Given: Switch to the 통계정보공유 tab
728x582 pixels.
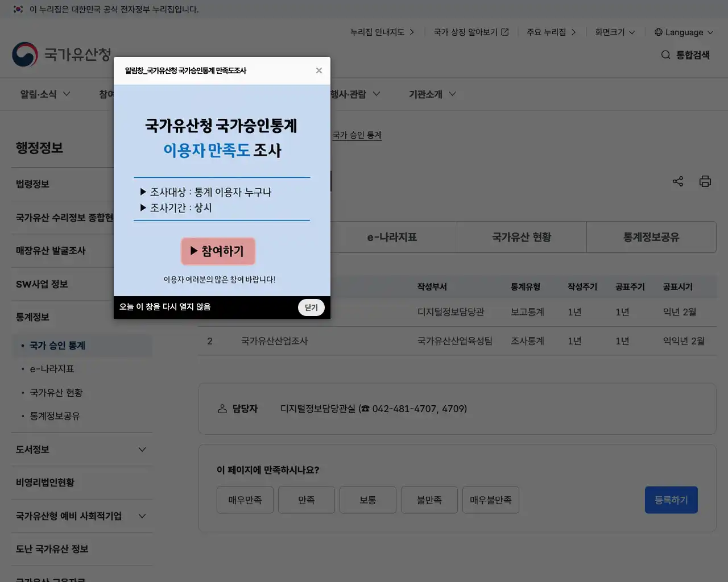Looking at the screenshot, I should (x=651, y=237).
